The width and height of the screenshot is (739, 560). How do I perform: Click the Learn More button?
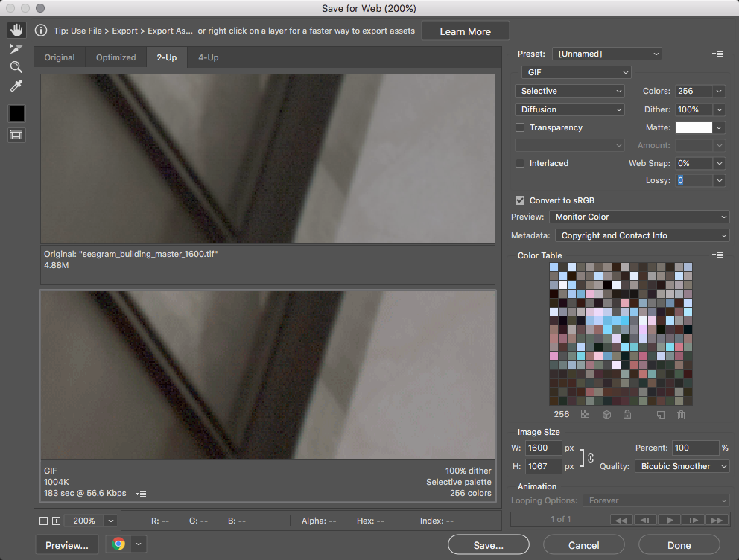(465, 31)
